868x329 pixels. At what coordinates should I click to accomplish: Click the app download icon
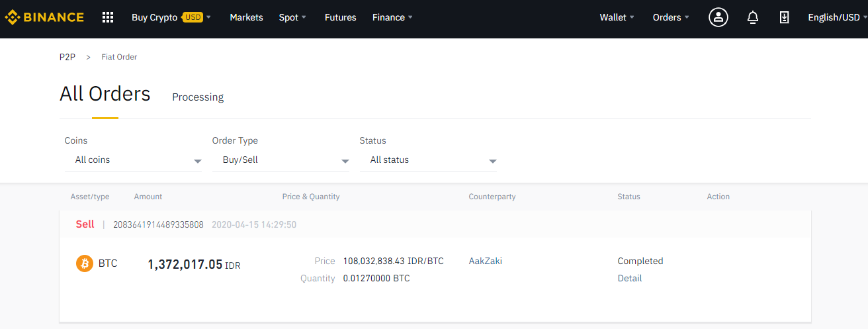pyautogui.click(x=785, y=18)
